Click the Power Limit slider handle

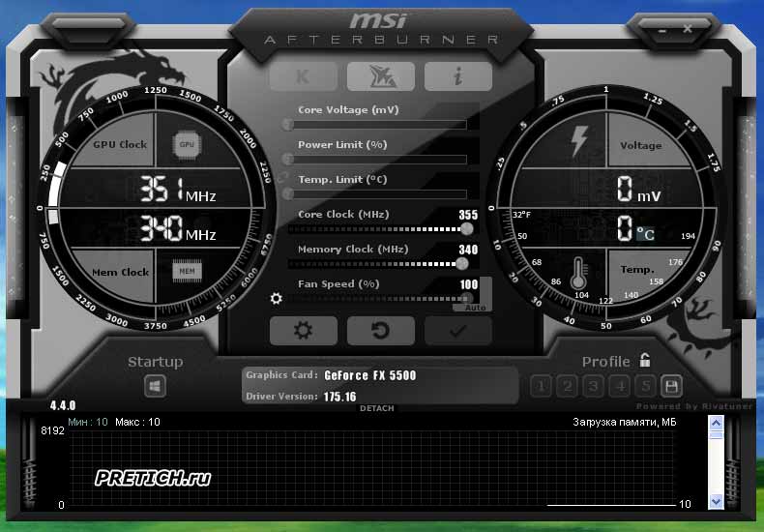(x=288, y=160)
